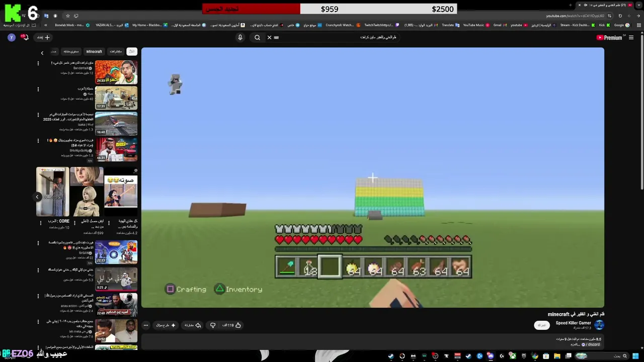Open options menu for the 17:39 video
This screenshot has width=644, height=362.
pos(38,89)
